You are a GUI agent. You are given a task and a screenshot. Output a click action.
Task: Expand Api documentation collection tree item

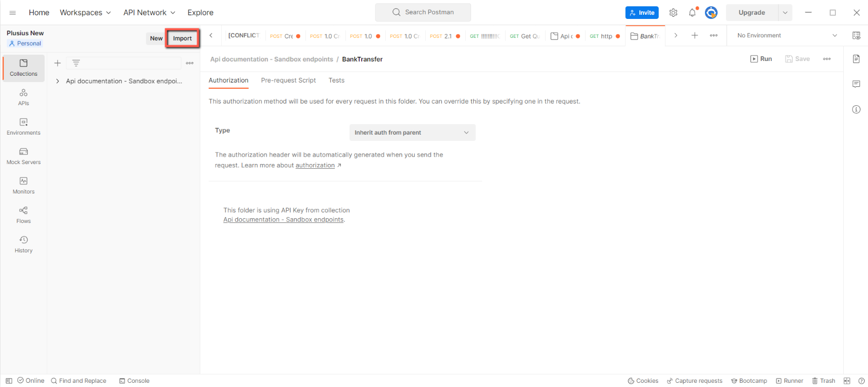click(x=57, y=81)
